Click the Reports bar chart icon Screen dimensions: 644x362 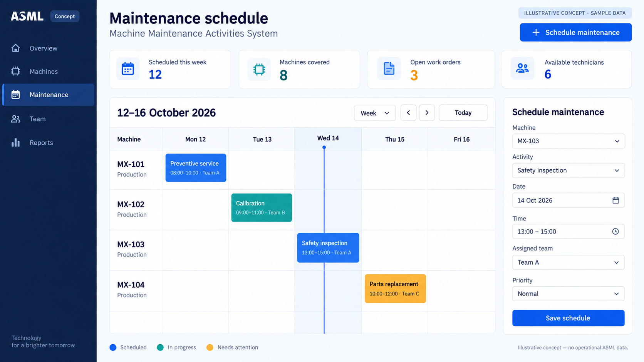15,143
